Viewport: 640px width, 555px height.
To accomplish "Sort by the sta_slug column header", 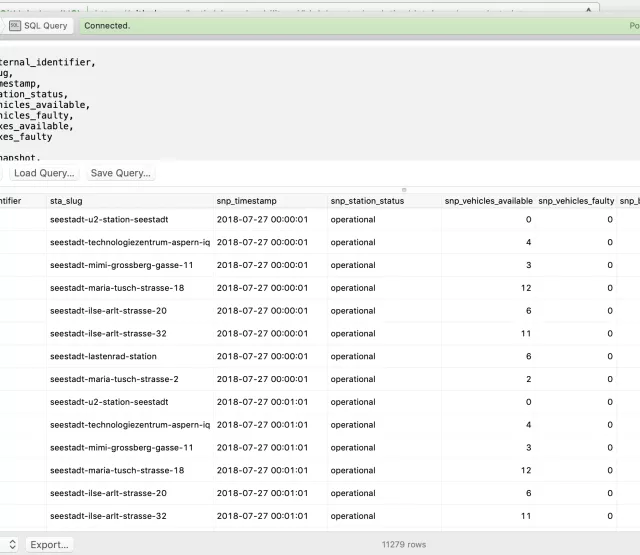I will (128, 201).
